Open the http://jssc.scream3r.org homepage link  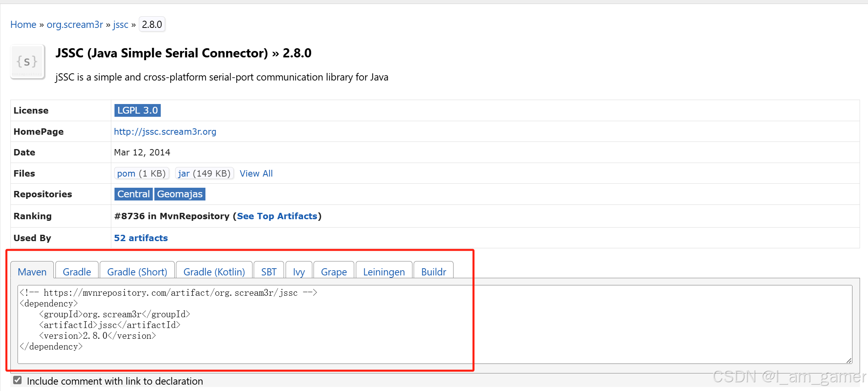165,132
